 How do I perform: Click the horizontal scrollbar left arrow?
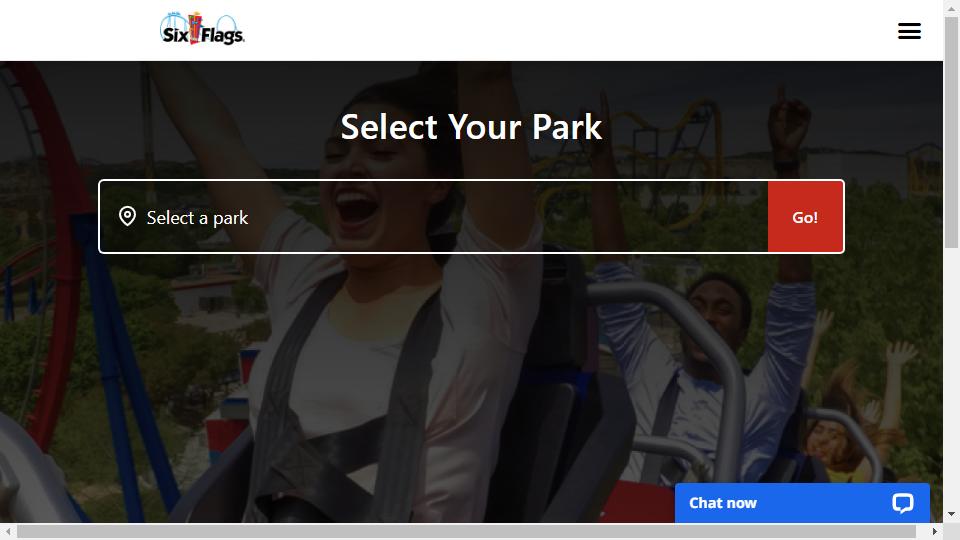click(x=7, y=531)
